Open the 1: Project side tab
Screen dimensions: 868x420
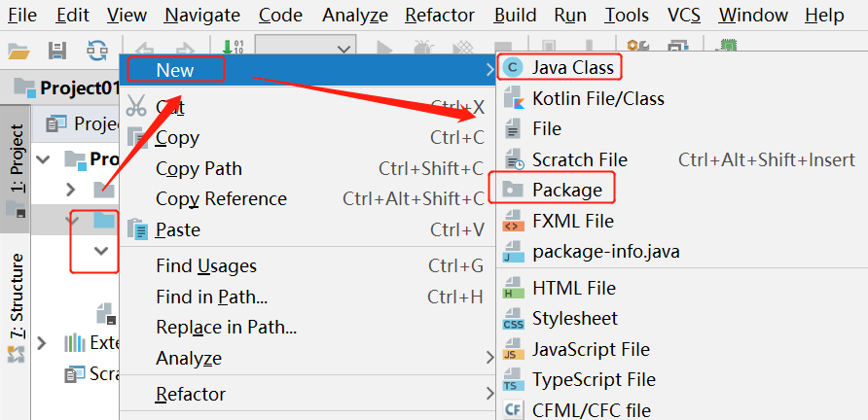coord(17,159)
